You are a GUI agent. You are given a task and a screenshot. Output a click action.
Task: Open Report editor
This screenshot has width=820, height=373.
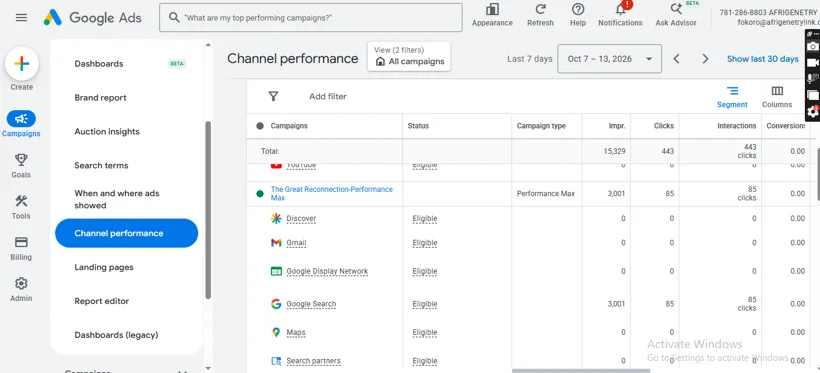pos(101,301)
